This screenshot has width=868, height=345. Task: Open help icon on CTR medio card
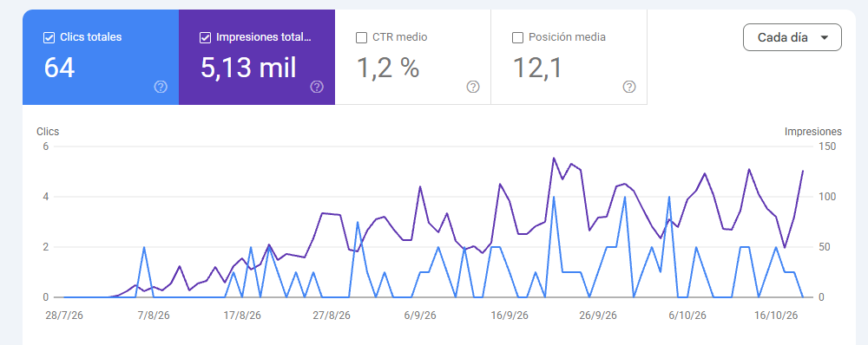473,87
